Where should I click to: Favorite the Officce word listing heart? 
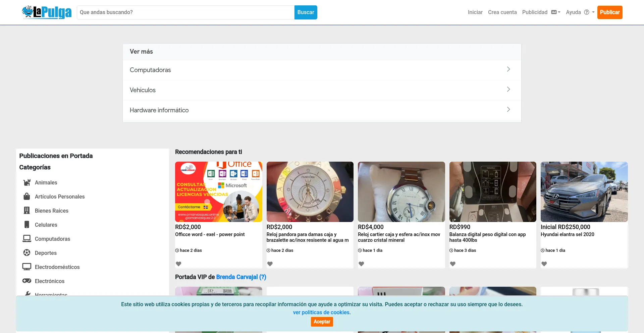click(178, 264)
